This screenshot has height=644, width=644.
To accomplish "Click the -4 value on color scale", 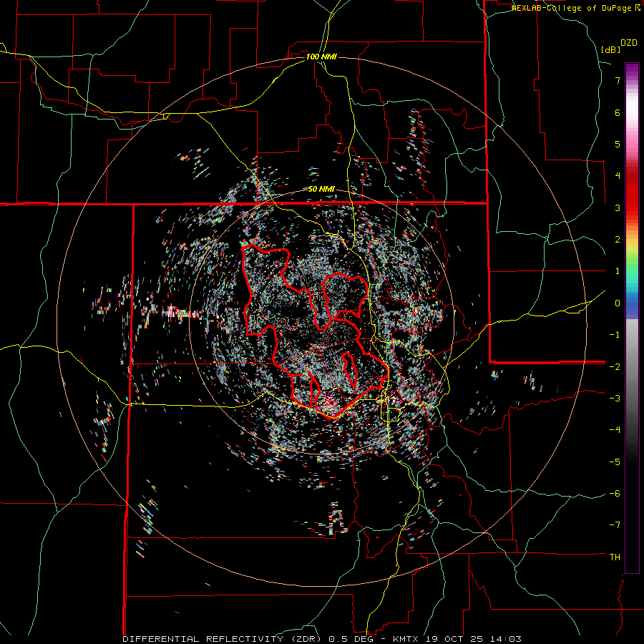I will [615, 430].
